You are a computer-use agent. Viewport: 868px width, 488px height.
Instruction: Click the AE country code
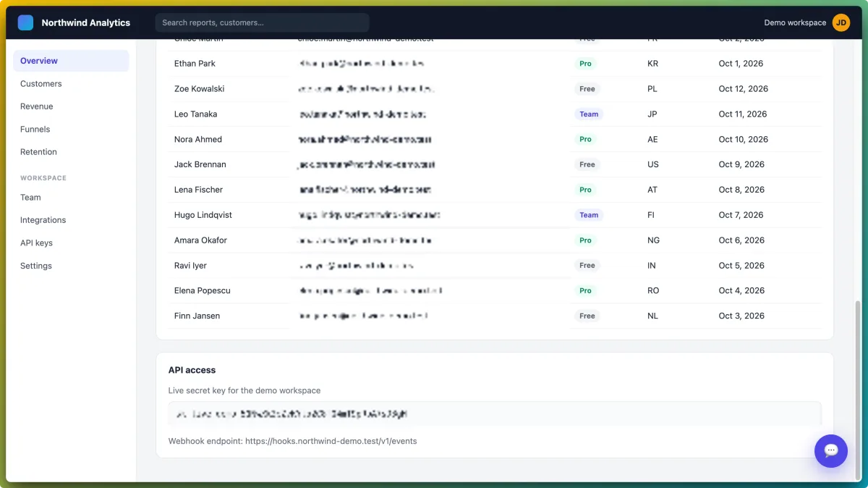[652, 140]
